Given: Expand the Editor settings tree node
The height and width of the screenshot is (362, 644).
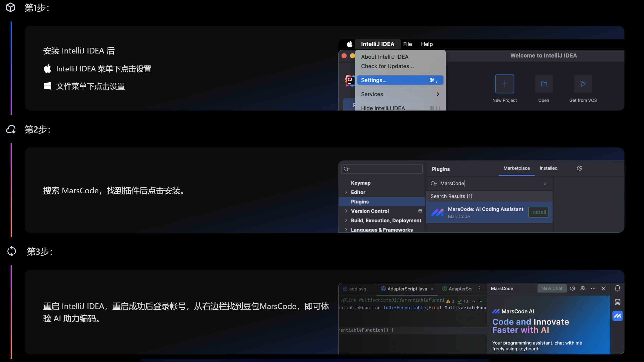Looking at the screenshot, I should [346, 192].
